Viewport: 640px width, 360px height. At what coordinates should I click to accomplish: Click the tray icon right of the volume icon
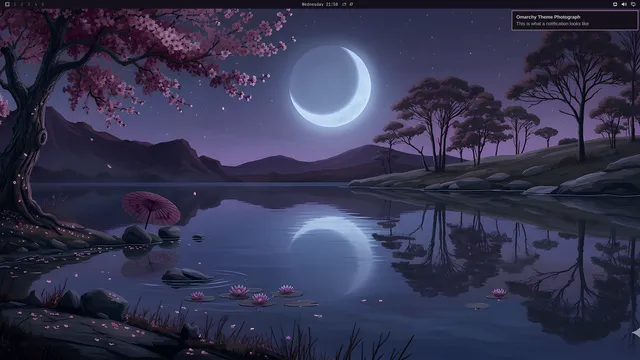coord(633,4)
